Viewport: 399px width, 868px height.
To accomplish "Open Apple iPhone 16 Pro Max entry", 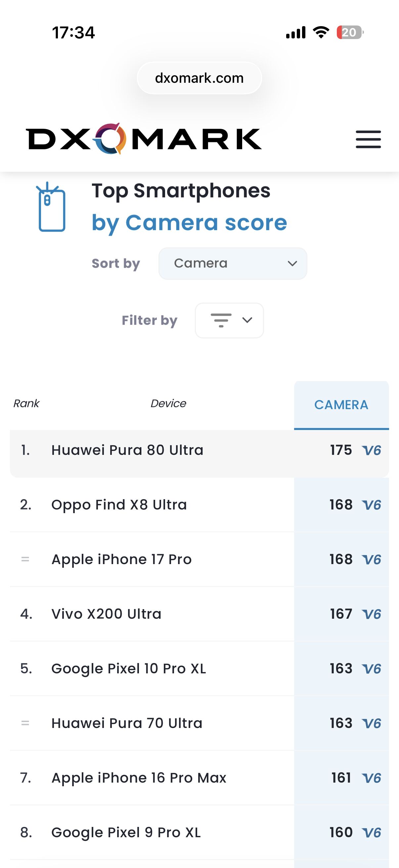I will coord(139,778).
